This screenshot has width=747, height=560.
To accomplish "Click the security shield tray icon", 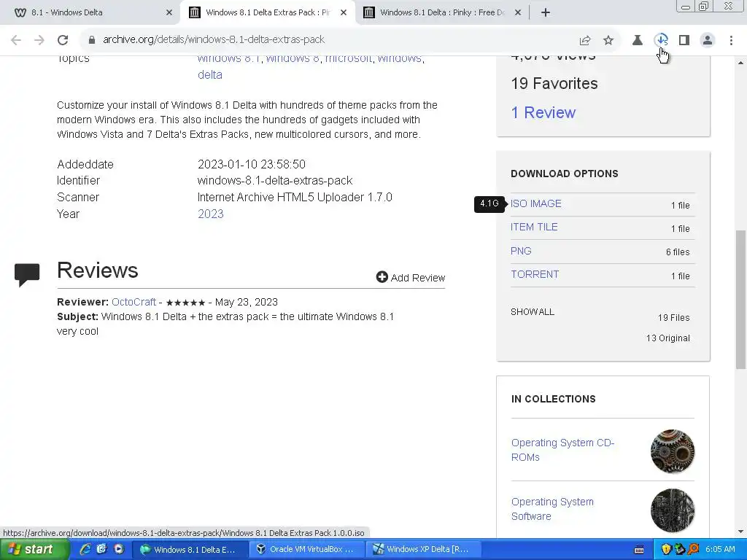I will (666, 550).
